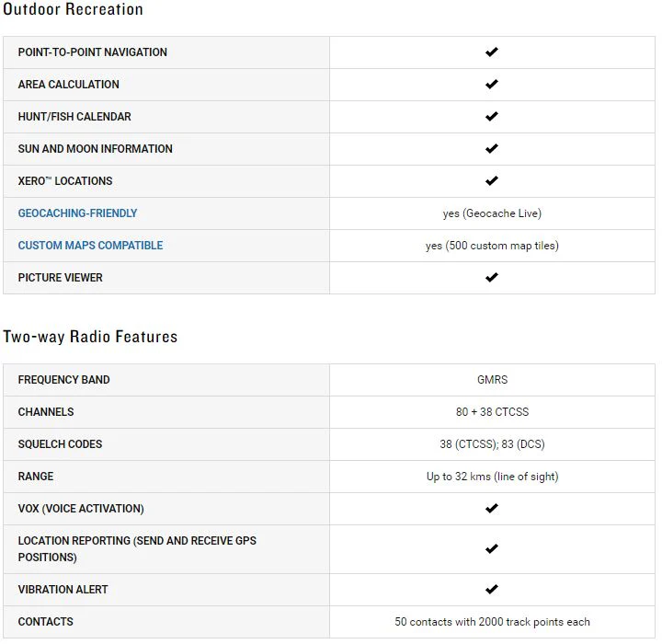Screen dimensions: 662x644
Task: Open the Geocaching-Friendly link
Action: pyautogui.click(x=77, y=213)
